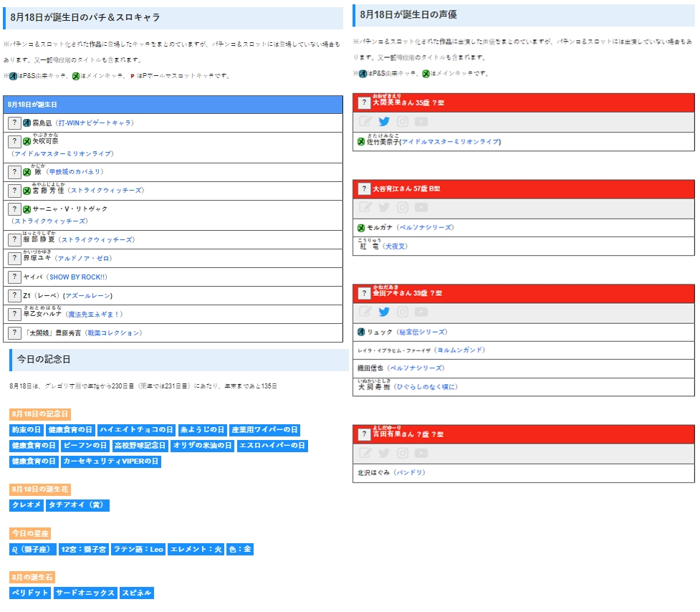Click the ? icon beside 「太閤娘」豊臣秀吉
This screenshot has height=612, width=700.
(14, 333)
